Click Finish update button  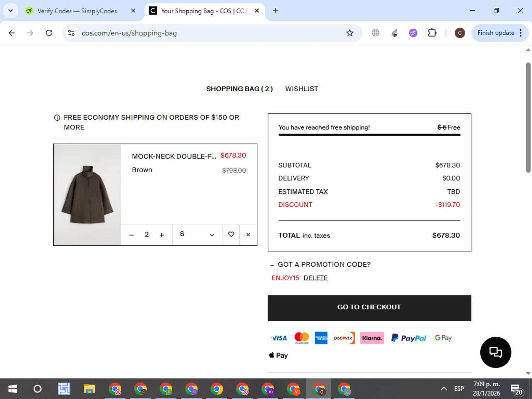496,33
